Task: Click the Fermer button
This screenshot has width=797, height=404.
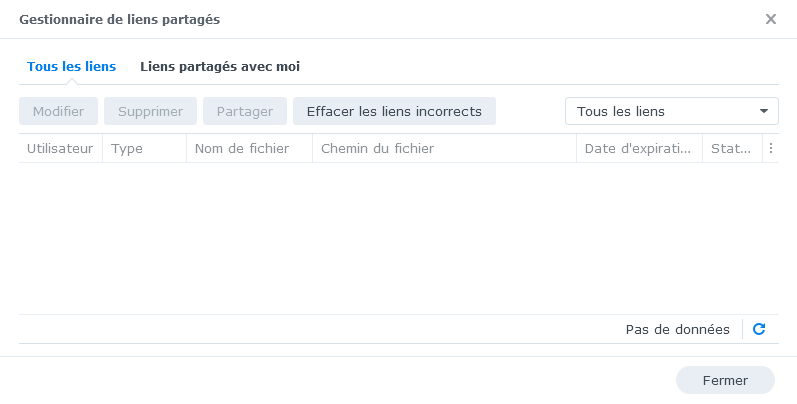Action: tap(725, 381)
